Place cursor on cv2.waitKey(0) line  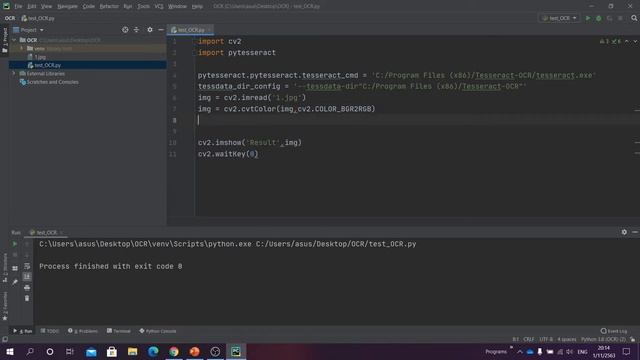click(228, 154)
